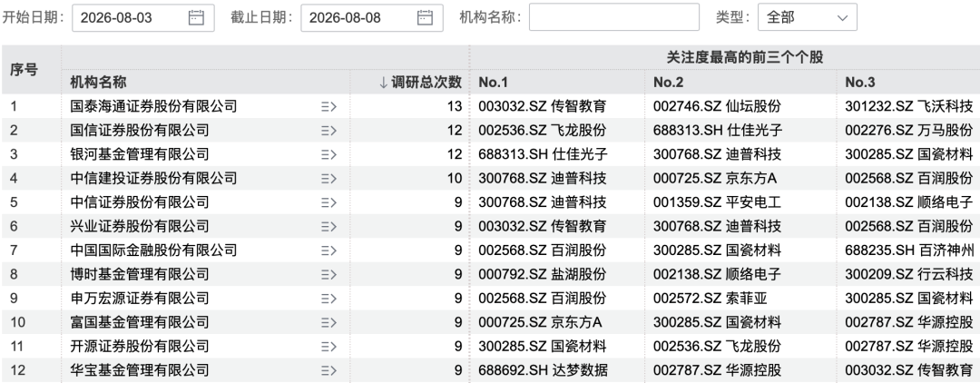Open details icon for 华宝基金管理有限公司

tap(328, 370)
